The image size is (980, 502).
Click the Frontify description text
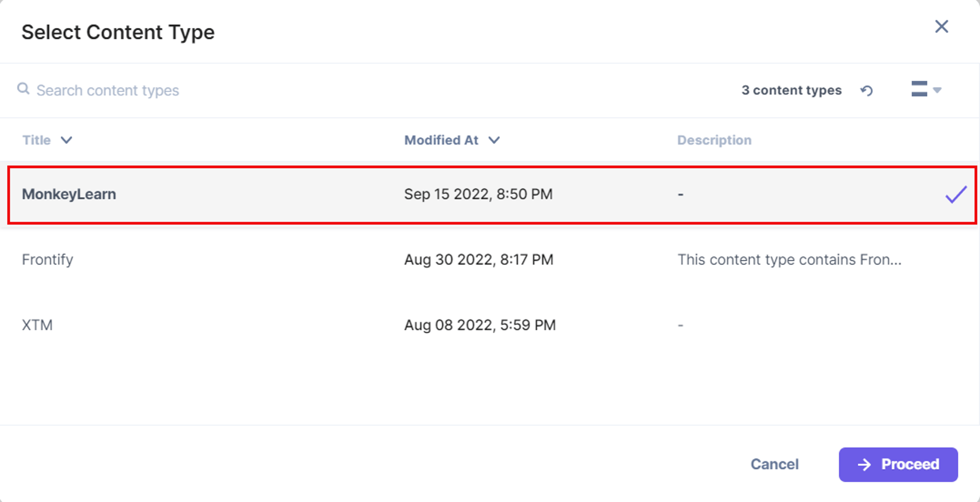click(789, 259)
